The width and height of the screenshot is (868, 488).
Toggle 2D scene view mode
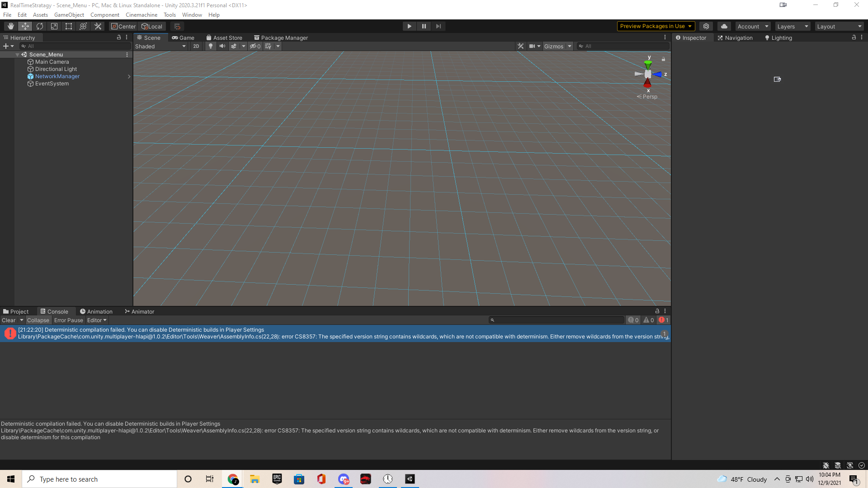coord(196,46)
